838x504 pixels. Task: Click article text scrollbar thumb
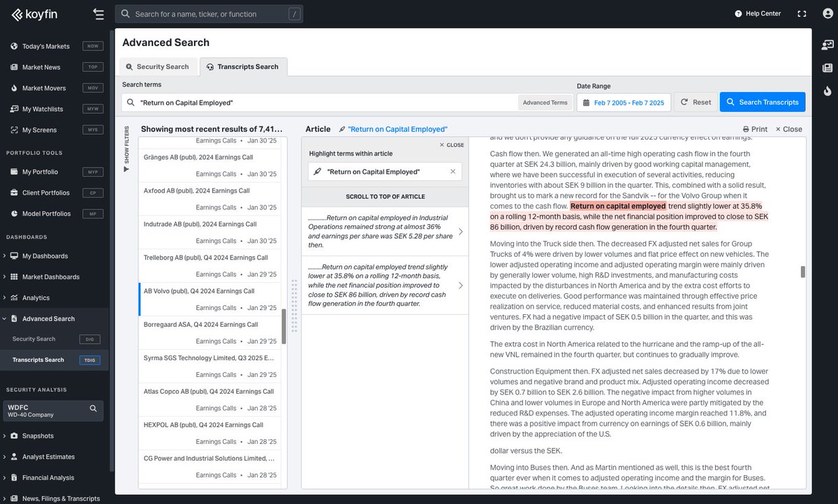click(803, 272)
